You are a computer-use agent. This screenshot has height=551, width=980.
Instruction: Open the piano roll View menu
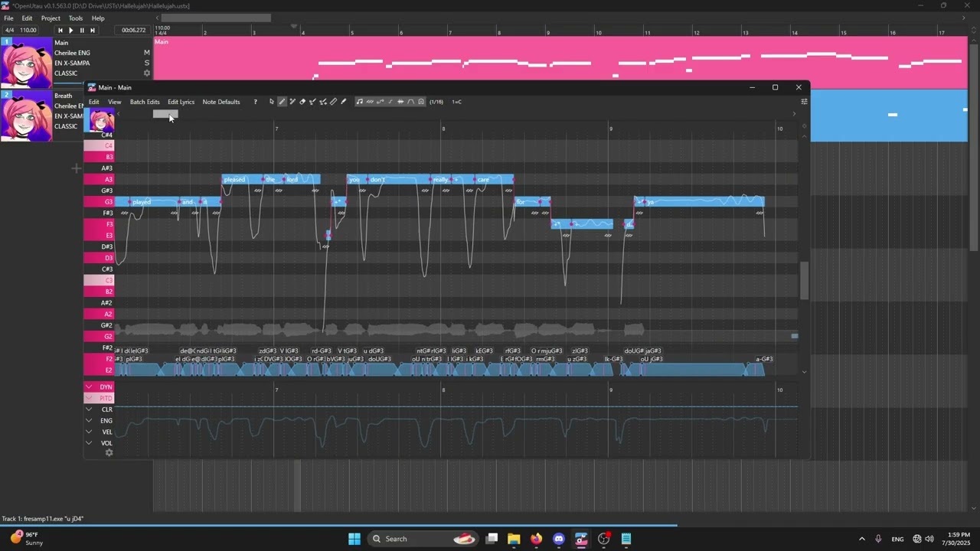tap(114, 102)
